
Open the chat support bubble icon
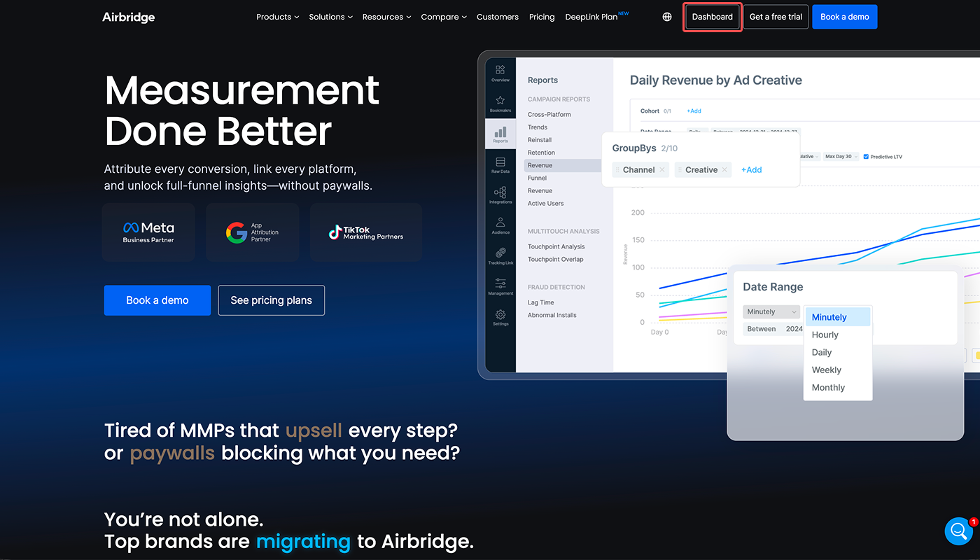[x=958, y=531]
